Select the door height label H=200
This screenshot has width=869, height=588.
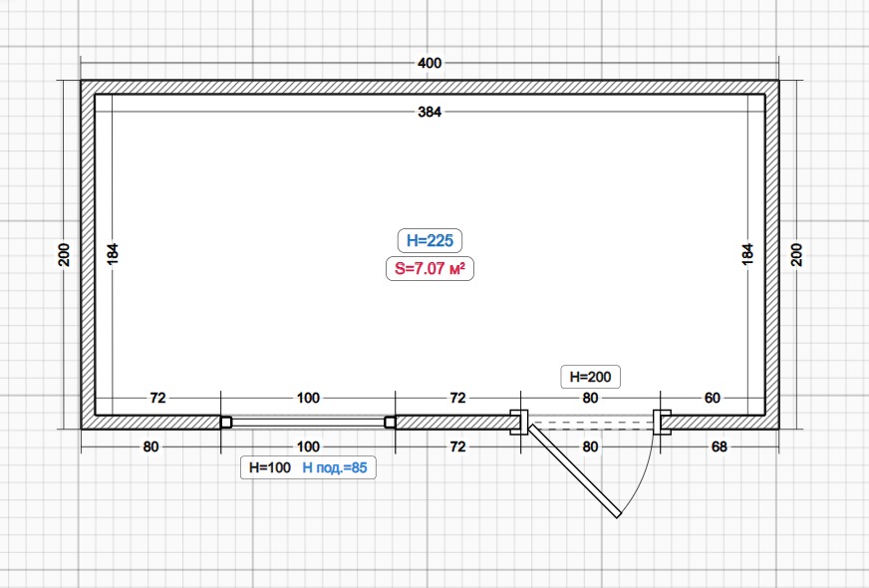point(590,377)
